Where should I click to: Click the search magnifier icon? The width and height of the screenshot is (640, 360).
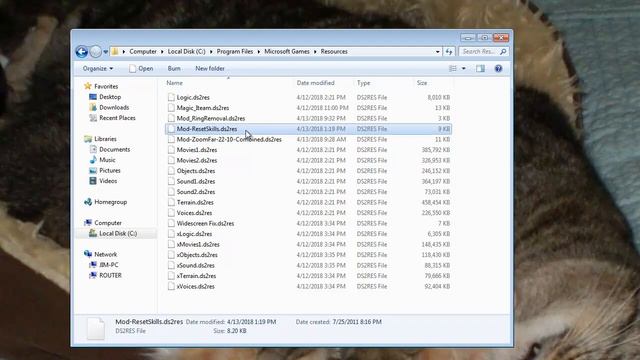pyautogui.click(x=503, y=52)
